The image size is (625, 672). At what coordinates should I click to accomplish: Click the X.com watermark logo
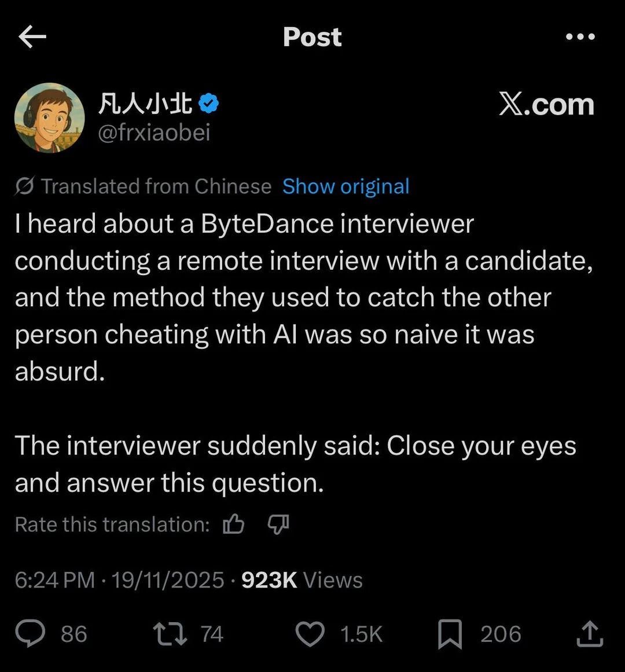pyautogui.click(x=546, y=105)
